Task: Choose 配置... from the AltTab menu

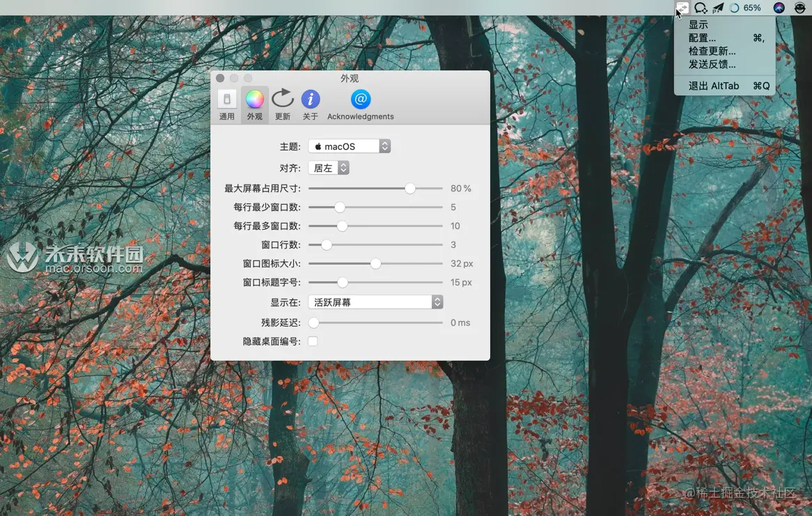Action: [724, 38]
